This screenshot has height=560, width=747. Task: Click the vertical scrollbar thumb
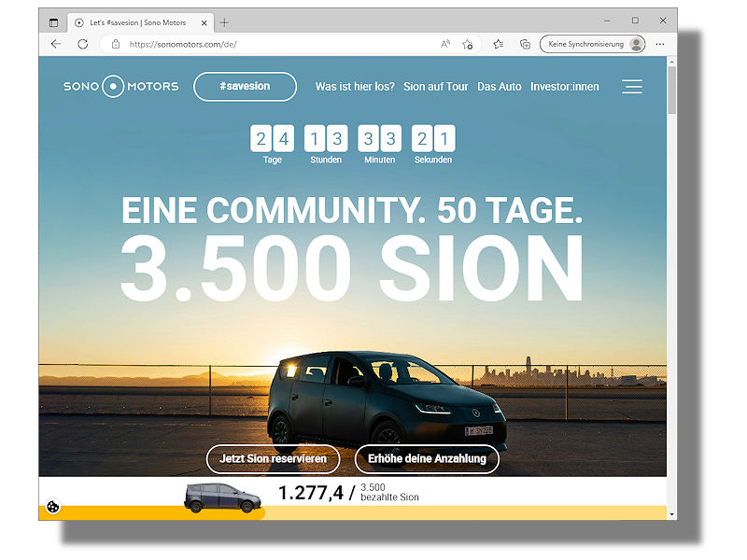pos(671,90)
